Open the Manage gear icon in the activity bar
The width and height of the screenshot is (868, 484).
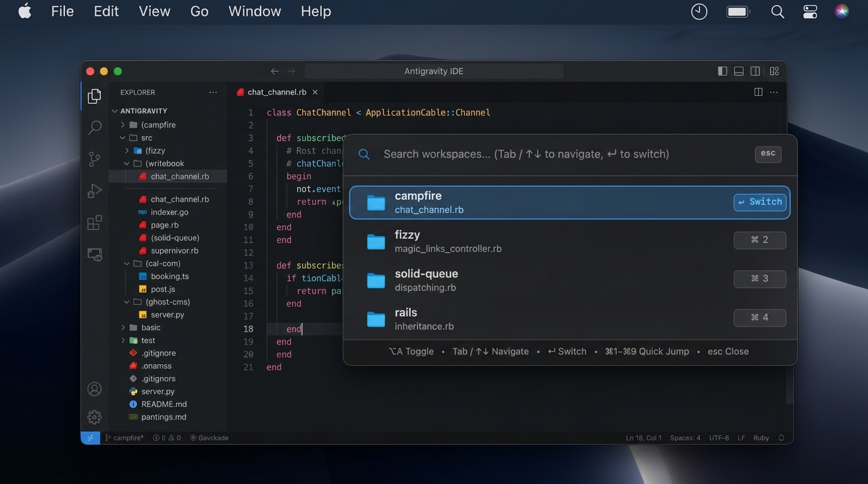click(x=95, y=417)
